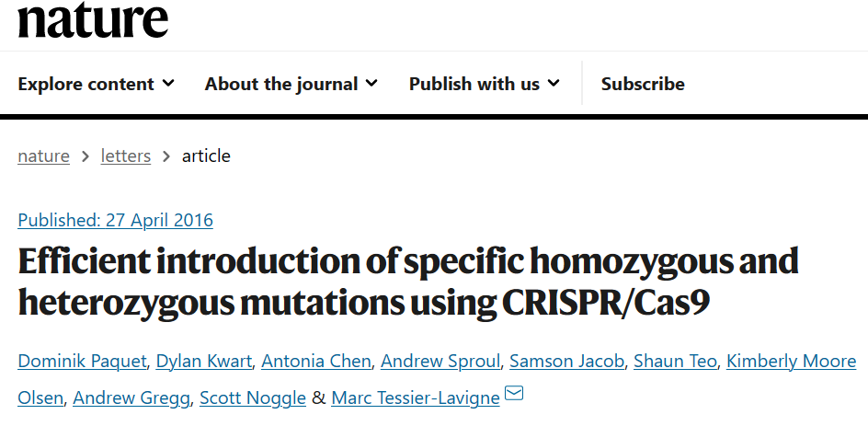This screenshot has height=426, width=868.
Task: Click the envelope icon after Marc Tessier-Lavigne
Action: click(514, 393)
